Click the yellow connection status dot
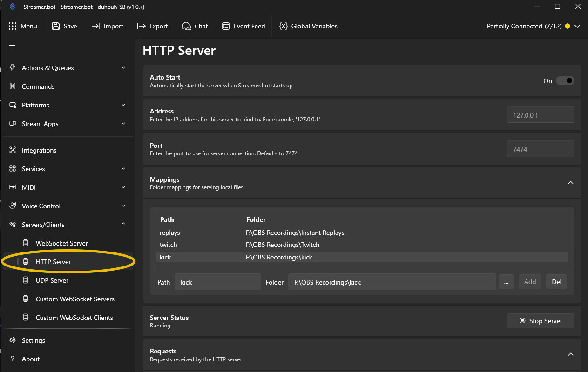 coord(567,27)
